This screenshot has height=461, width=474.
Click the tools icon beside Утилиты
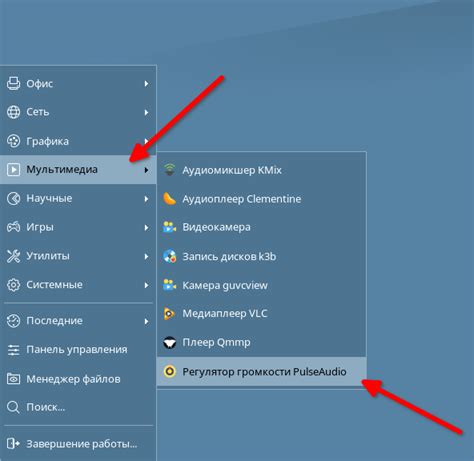coord(13,256)
